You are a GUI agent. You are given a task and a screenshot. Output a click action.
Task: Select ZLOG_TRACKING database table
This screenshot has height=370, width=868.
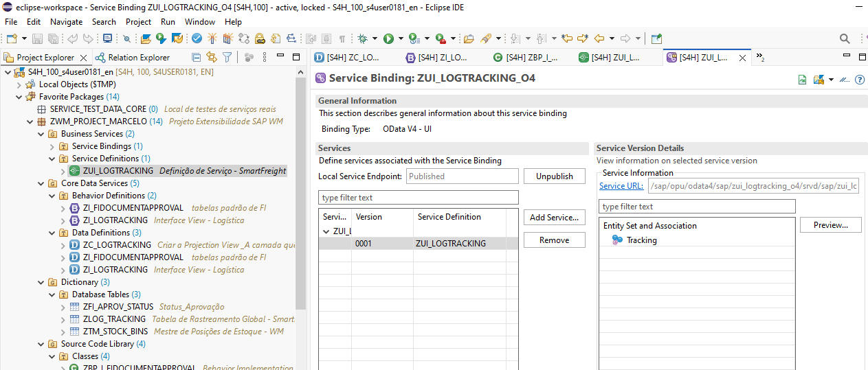coord(114,319)
